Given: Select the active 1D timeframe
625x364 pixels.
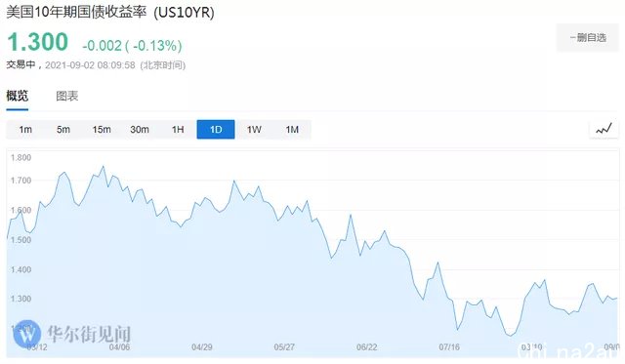Looking at the screenshot, I should 216,130.
